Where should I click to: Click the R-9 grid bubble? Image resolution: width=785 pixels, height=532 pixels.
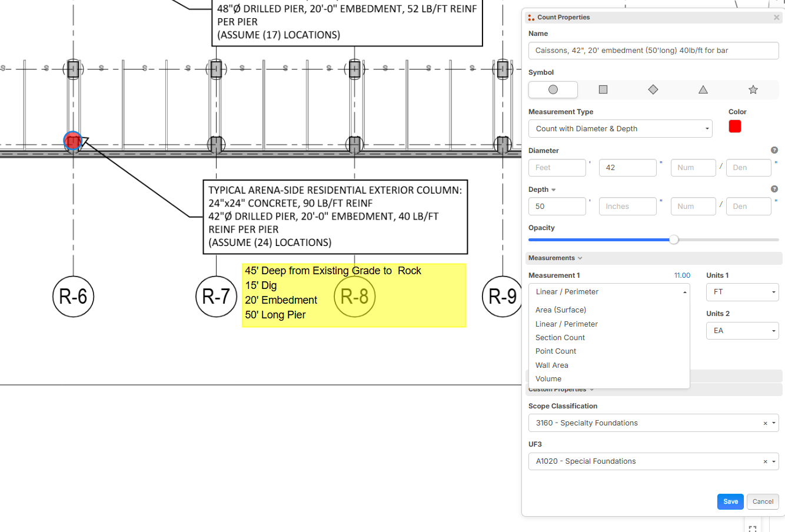503,296
